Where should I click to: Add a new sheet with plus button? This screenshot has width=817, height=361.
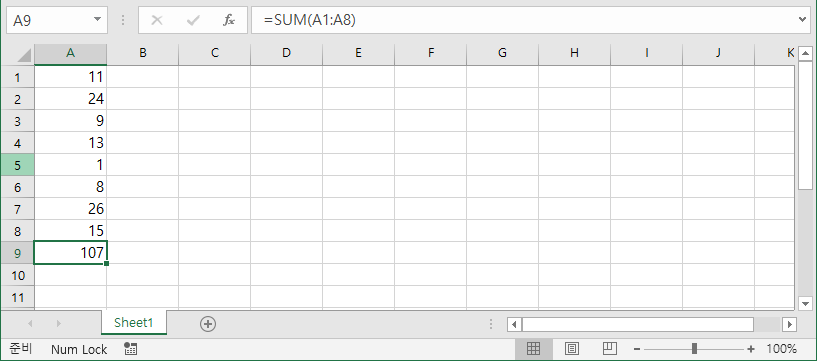[x=207, y=324]
